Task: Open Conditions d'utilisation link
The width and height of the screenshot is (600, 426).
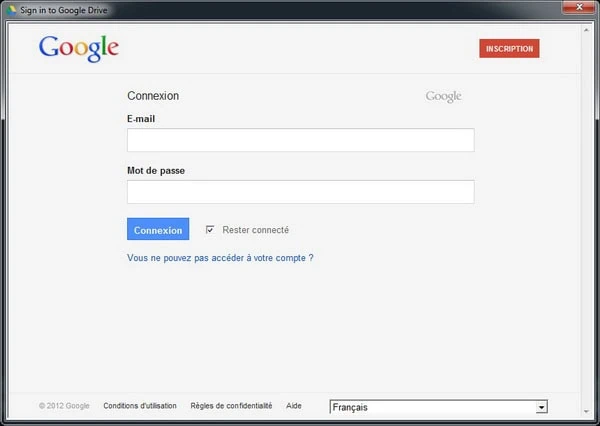Action: 140,406
